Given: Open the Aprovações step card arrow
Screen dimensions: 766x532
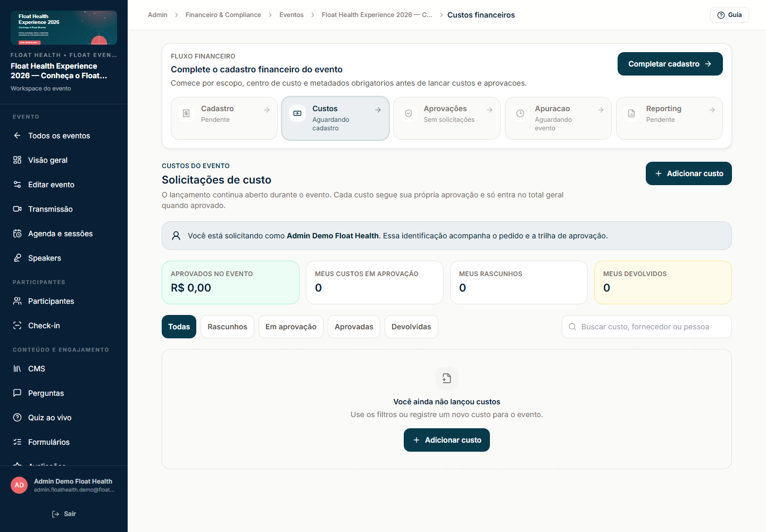Looking at the screenshot, I should (489, 110).
